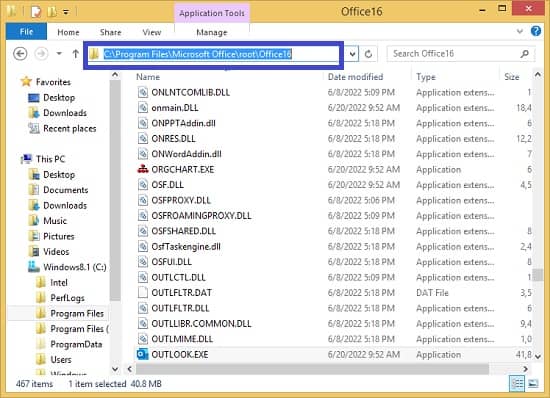Click the Forward navigation arrow
The width and height of the screenshot is (550, 398).
(41, 54)
